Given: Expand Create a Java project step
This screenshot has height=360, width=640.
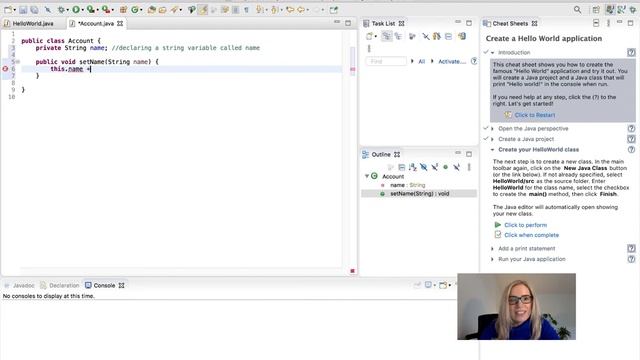Looking at the screenshot, I should pyautogui.click(x=493, y=139).
